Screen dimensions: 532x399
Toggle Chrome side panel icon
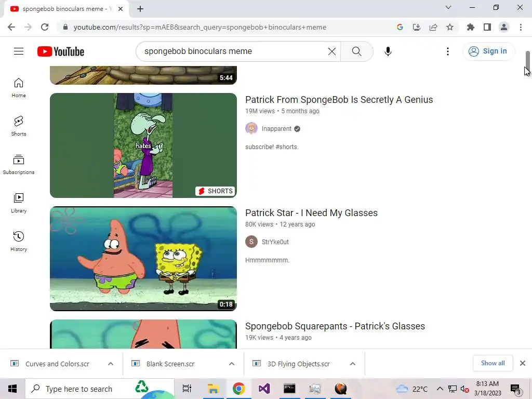point(487,27)
